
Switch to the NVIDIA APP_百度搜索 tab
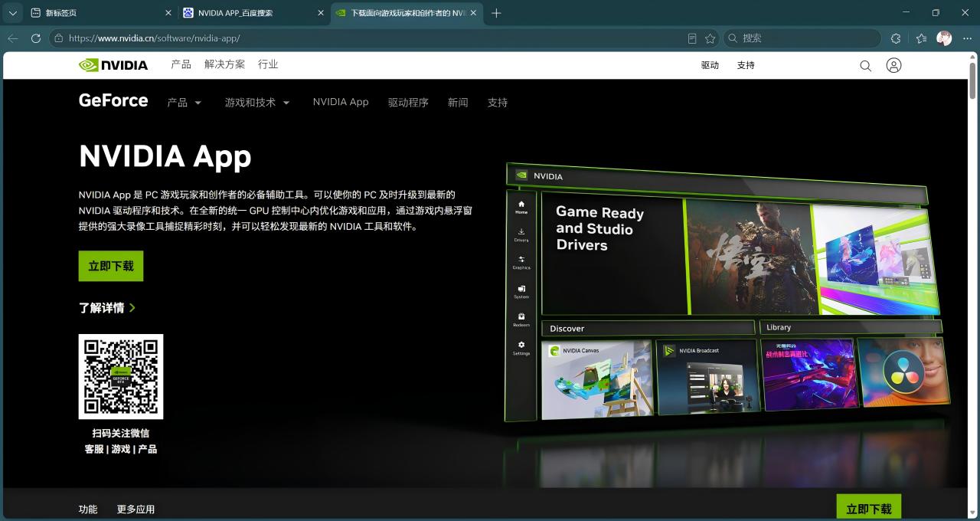253,13
